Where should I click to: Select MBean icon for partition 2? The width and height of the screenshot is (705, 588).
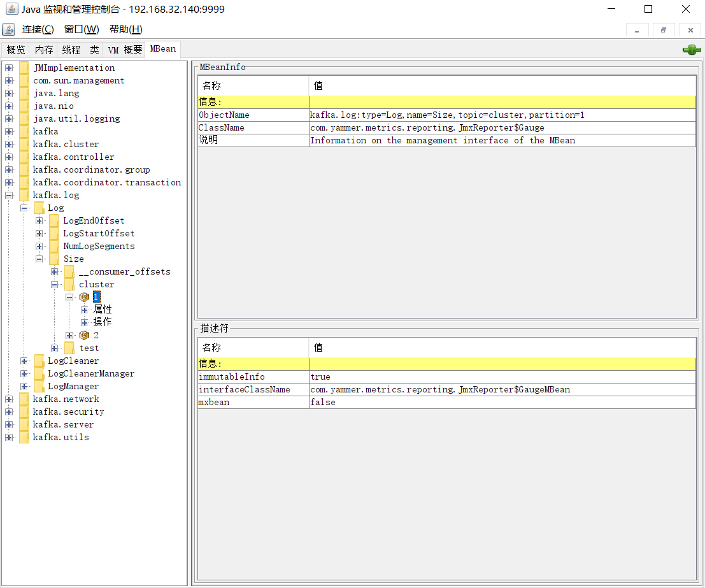[x=84, y=335]
